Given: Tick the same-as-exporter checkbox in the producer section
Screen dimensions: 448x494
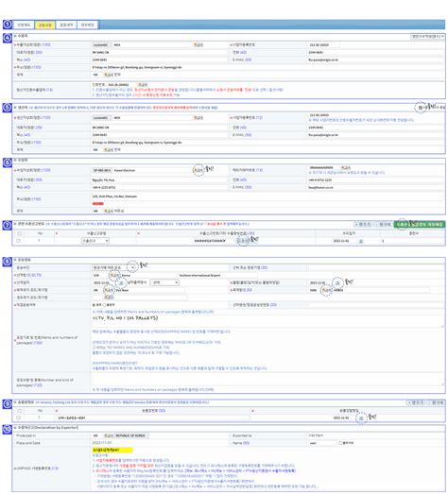Looking at the screenshot, I should tap(421, 108).
